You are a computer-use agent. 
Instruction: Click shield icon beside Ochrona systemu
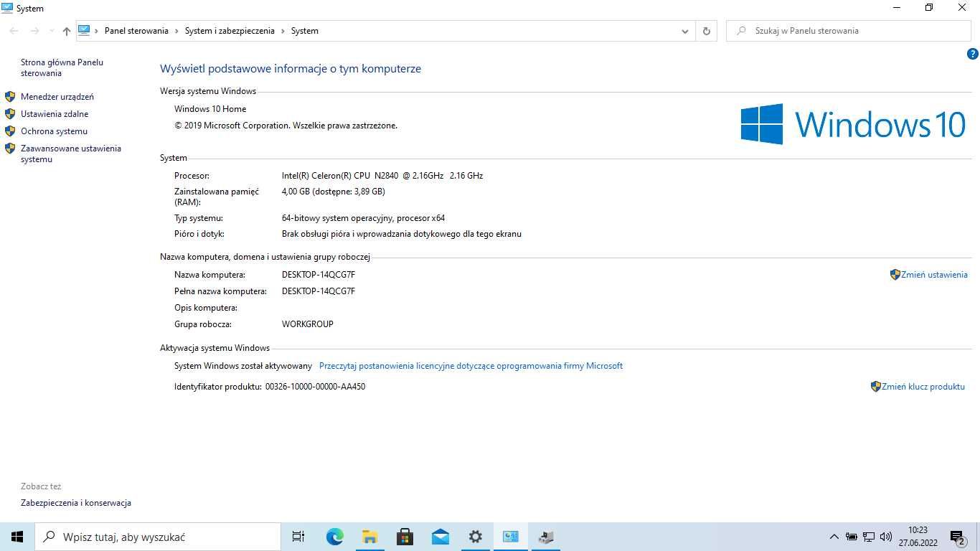coord(10,131)
